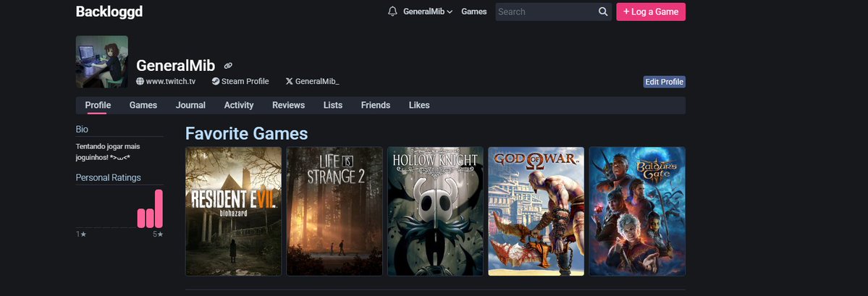Click the globe website icon

coord(140,81)
